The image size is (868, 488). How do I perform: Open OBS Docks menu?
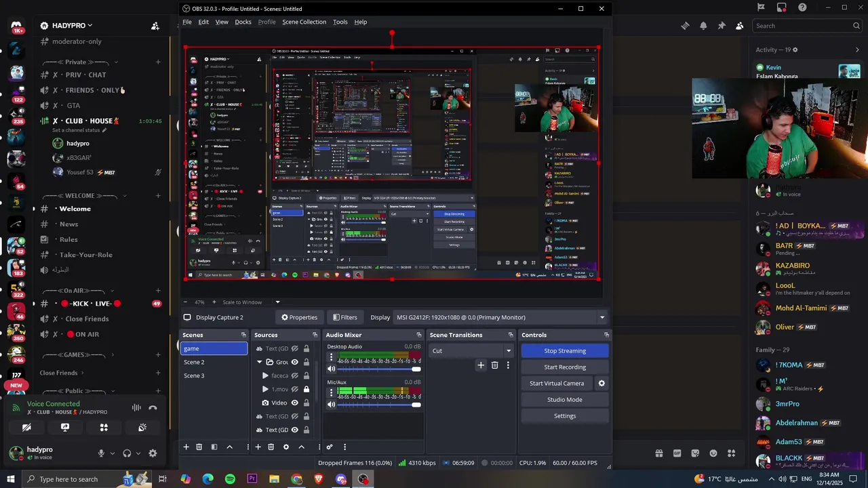click(x=243, y=22)
